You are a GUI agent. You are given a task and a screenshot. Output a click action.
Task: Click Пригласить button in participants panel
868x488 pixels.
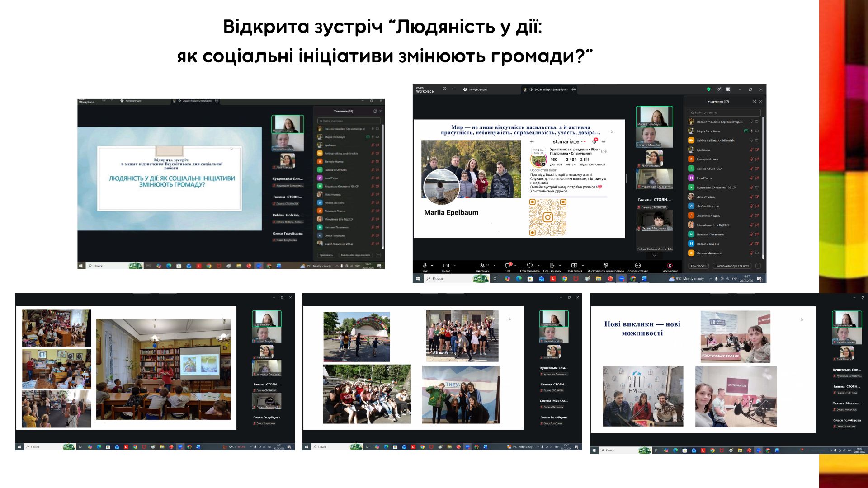pyautogui.click(x=698, y=266)
